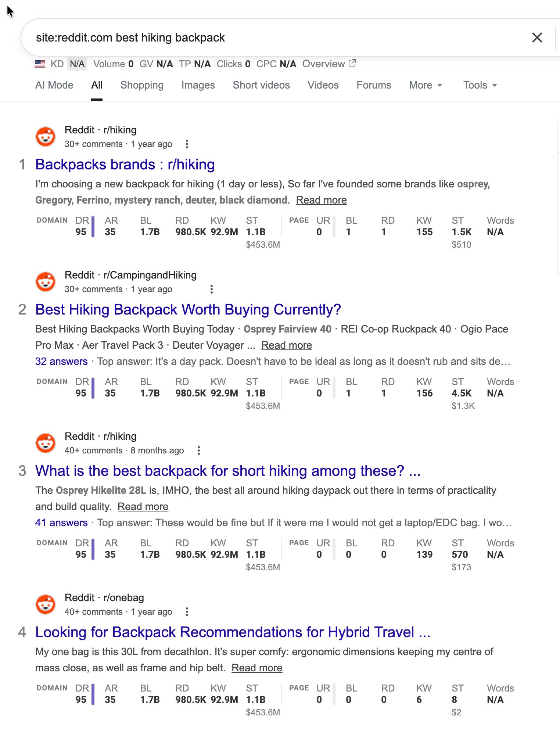Open three-dot menu for r/onebag result

pos(187,612)
